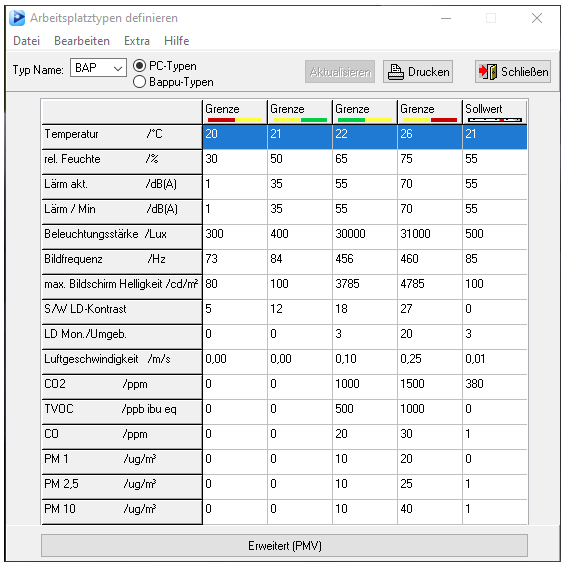Click Bildfrequenz cell with value 456
This screenshot has height=567, width=565.
pyautogui.click(x=365, y=261)
